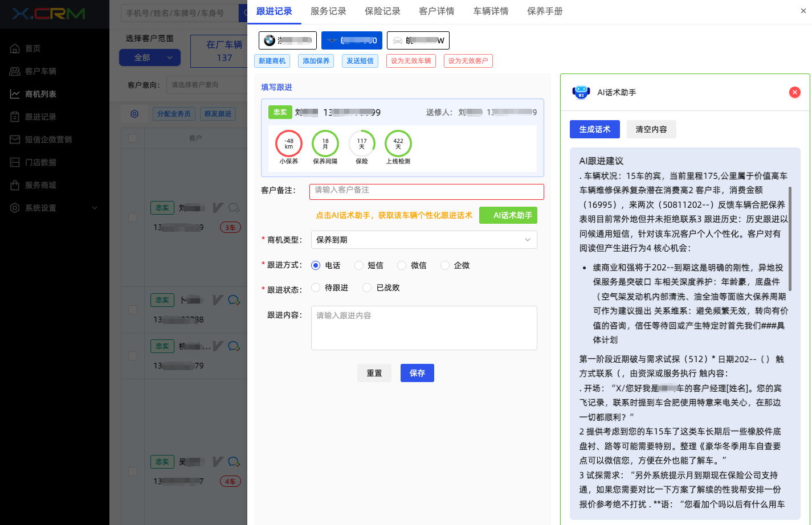
Task: Close the follow-up drawer with top-right X
Action: tap(803, 11)
